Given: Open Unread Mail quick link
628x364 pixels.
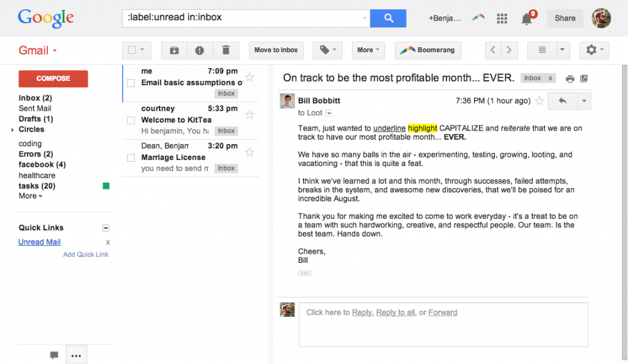Looking at the screenshot, I should (39, 242).
